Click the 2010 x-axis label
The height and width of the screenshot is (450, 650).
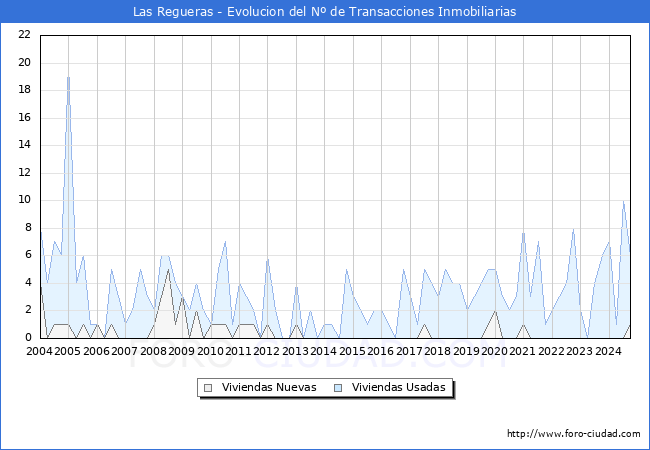210,351
